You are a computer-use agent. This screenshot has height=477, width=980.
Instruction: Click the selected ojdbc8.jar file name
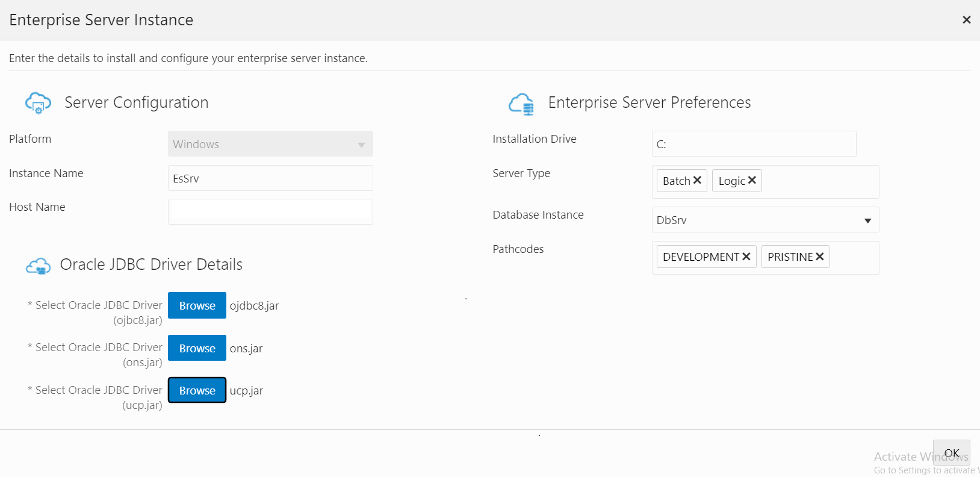(254, 306)
